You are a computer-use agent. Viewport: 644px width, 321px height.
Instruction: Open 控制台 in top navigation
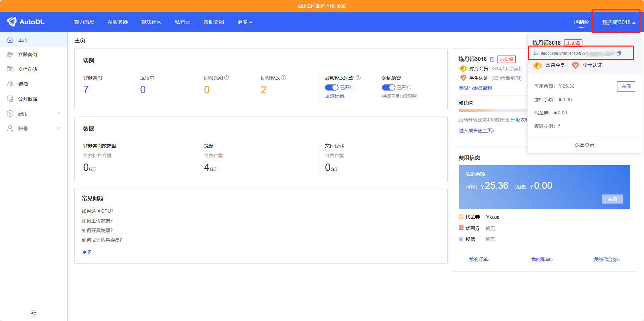tap(581, 22)
